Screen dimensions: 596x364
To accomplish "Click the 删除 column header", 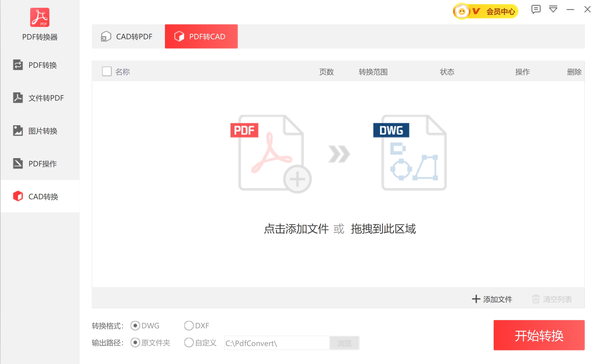I will click(x=574, y=72).
